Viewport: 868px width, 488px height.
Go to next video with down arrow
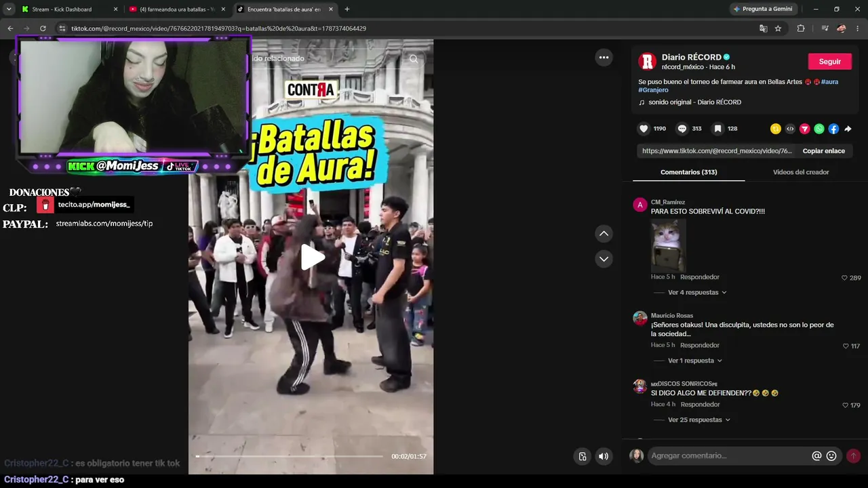click(604, 259)
